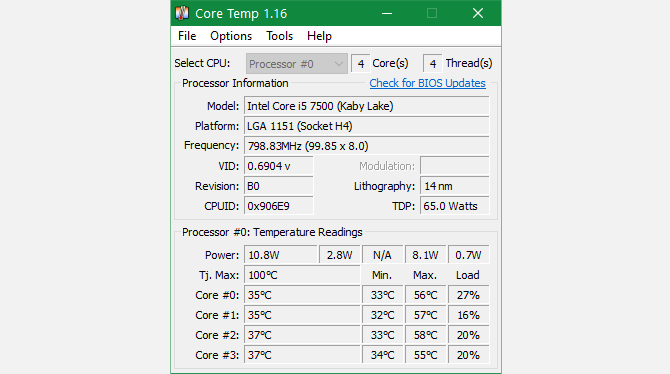The height and width of the screenshot is (374, 670).
Task: Click the Check for BIOS Updates link
Action: click(427, 83)
